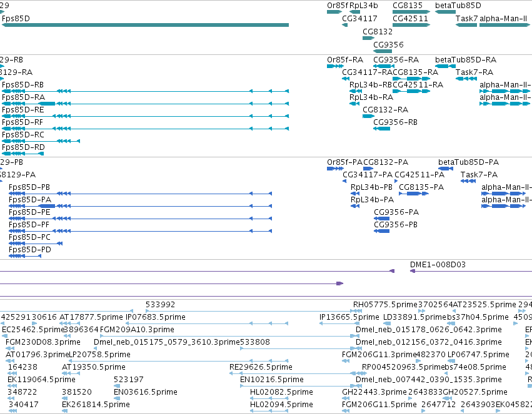Select the Fps85D-RC transcript label
This screenshot has height=414, width=532.
(x=23, y=135)
